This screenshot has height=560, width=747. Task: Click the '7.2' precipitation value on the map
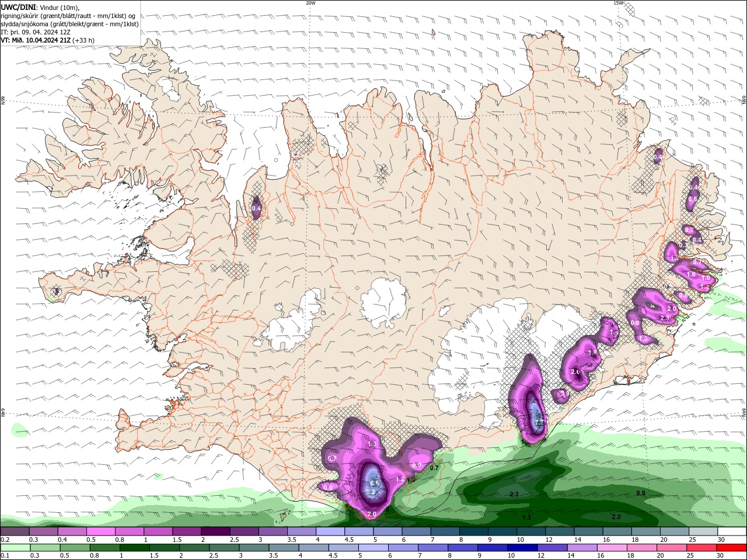[x=539, y=422]
